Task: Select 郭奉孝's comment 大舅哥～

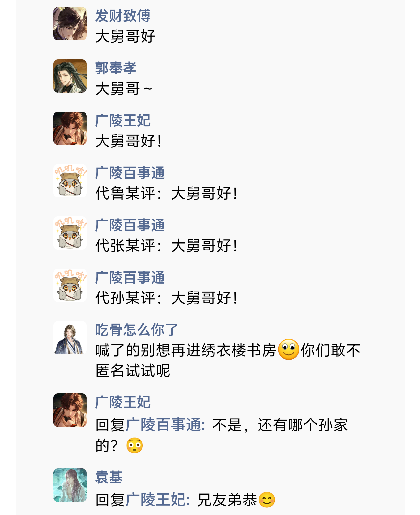Action: click(x=124, y=89)
